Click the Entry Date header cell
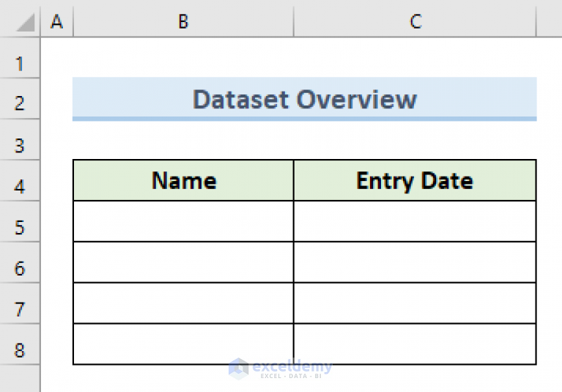The width and height of the screenshot is (562, 392). [415, 180]
